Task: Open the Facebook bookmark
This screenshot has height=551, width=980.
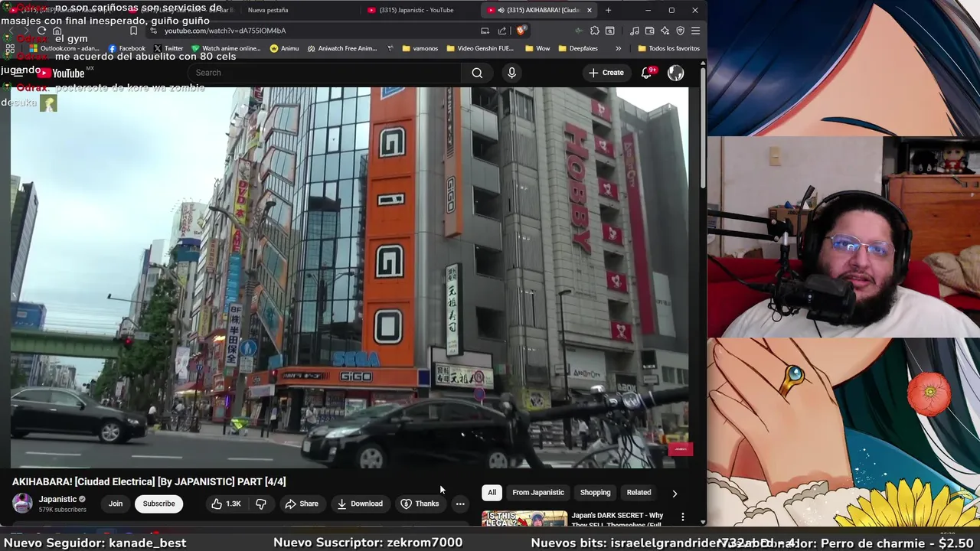Action: [126, 48]
